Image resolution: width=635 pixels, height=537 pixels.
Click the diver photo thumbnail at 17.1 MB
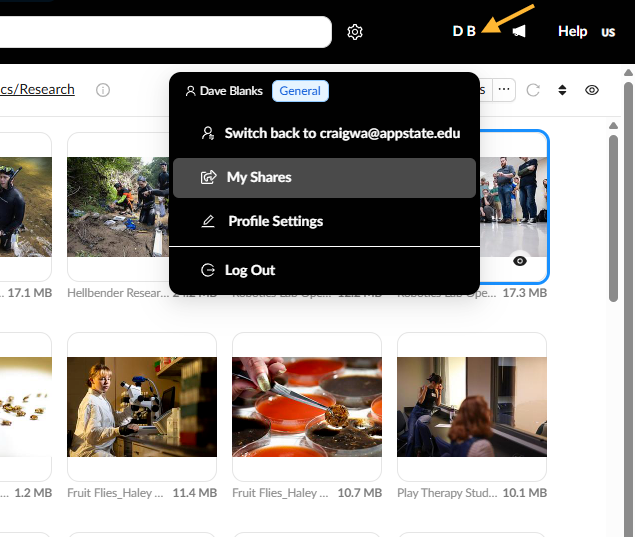[x=26, y=207]
